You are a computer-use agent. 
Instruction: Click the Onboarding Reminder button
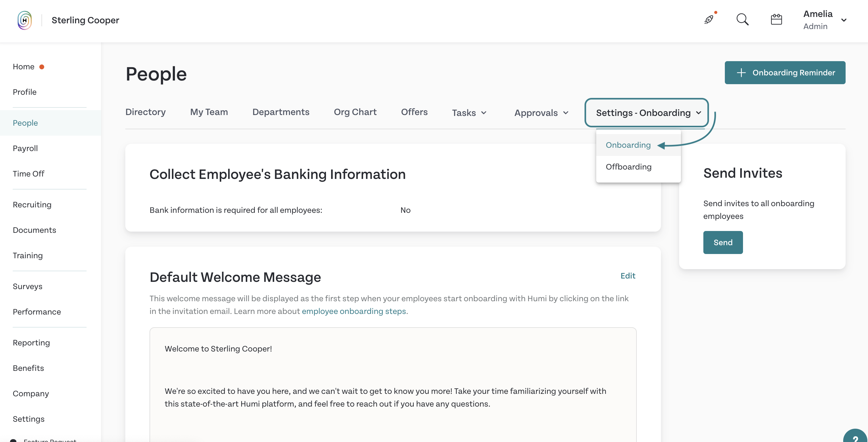[x=785, y=72]
